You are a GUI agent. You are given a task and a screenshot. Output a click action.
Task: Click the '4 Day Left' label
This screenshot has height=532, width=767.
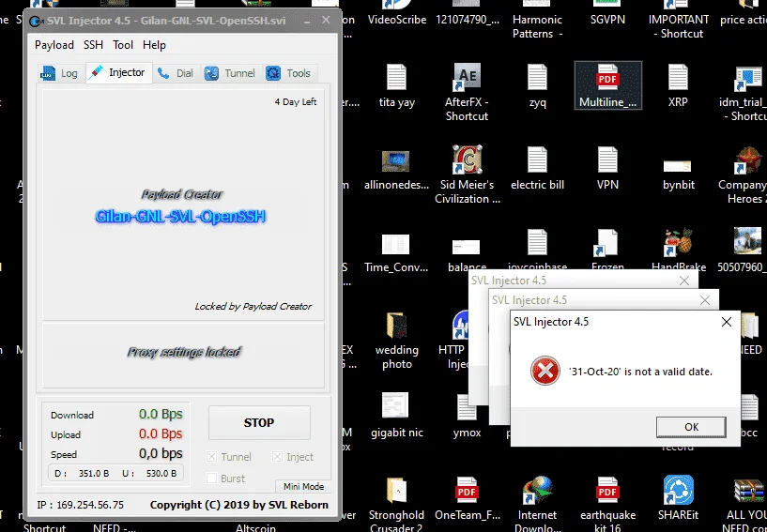[x=296, y=101]
